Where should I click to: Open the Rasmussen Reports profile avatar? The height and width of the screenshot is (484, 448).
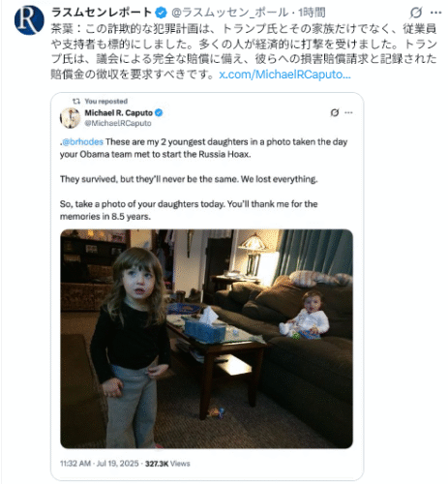coord(29,20)
